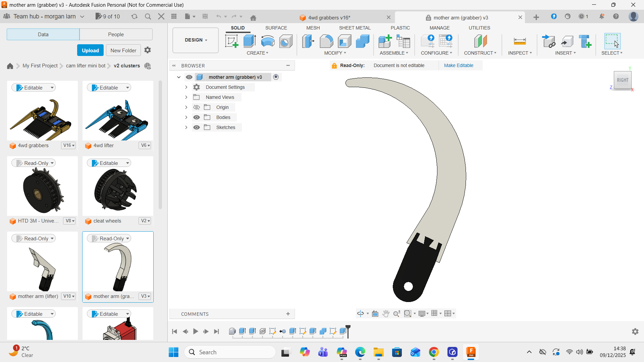This screenshot has width=644, height=362.
Task: Toggle visibility of the Bodies folder
Action: click(197, 117)
